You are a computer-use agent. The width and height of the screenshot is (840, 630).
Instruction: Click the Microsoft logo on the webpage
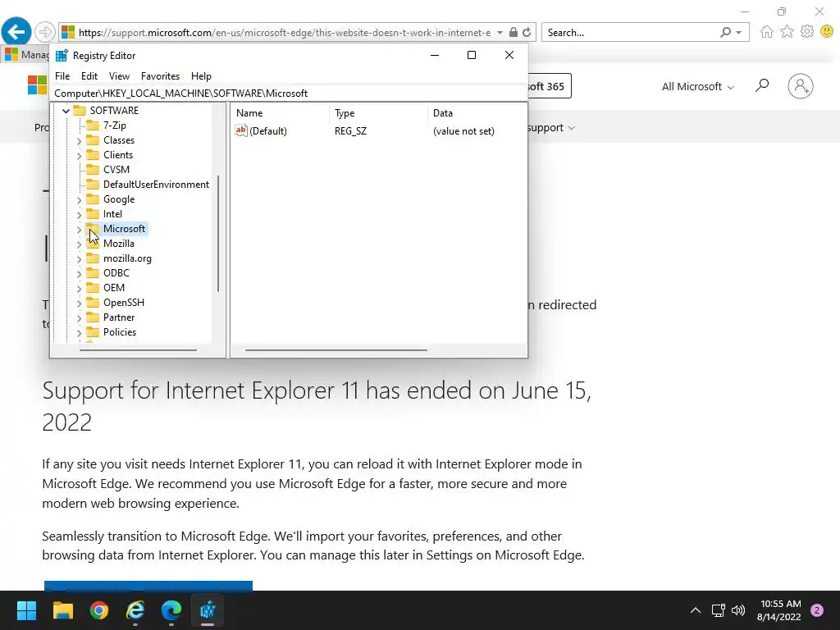pyautogui.click(x=37, y=85)
